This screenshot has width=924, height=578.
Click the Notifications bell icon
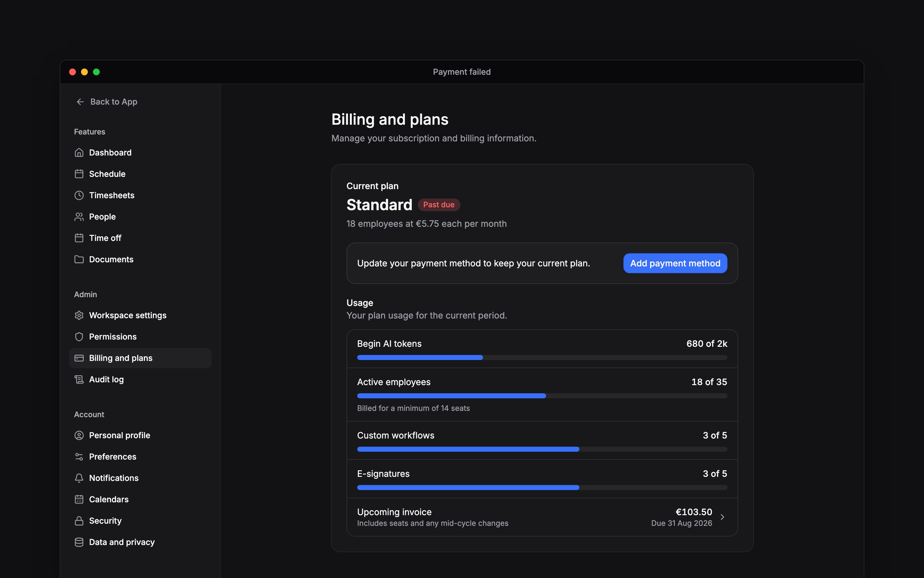(x=79, y=478)
